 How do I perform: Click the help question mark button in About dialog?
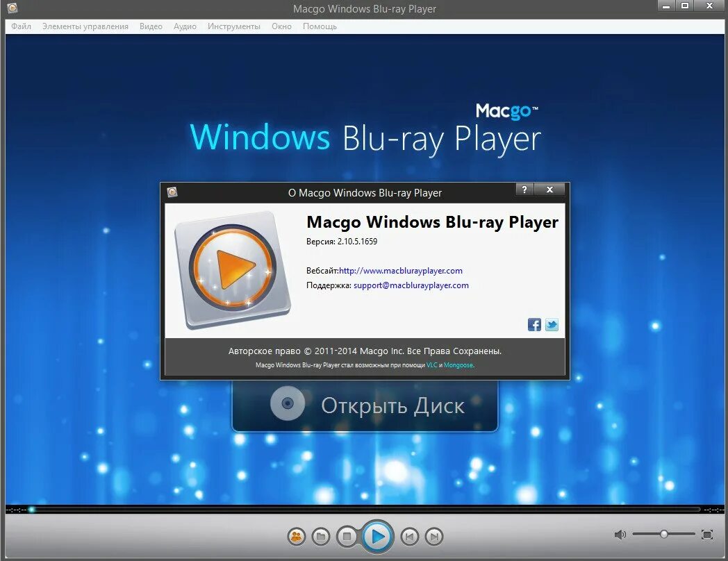click(524, 190)
